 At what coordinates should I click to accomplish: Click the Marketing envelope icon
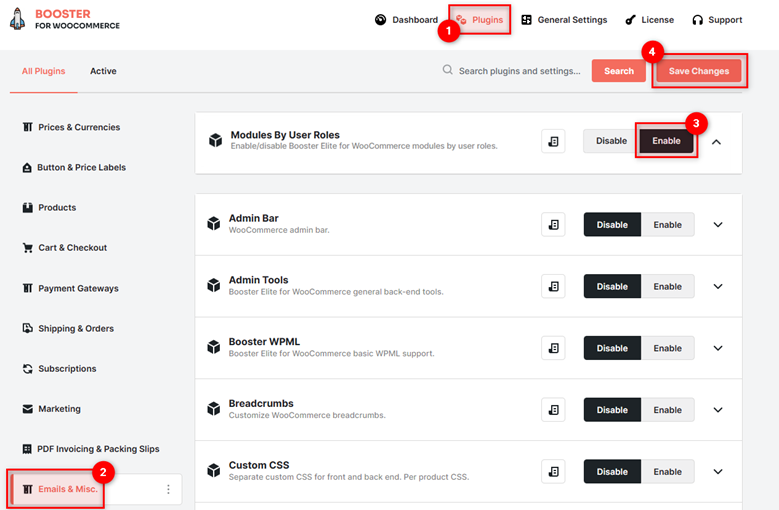tap(28, 409)
